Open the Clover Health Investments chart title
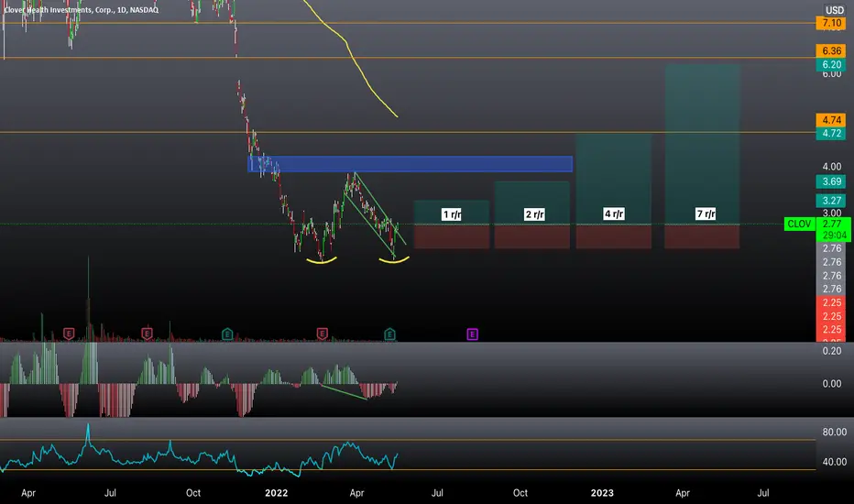The height and width of the screenshot is (504, 854). coord(82,10)
